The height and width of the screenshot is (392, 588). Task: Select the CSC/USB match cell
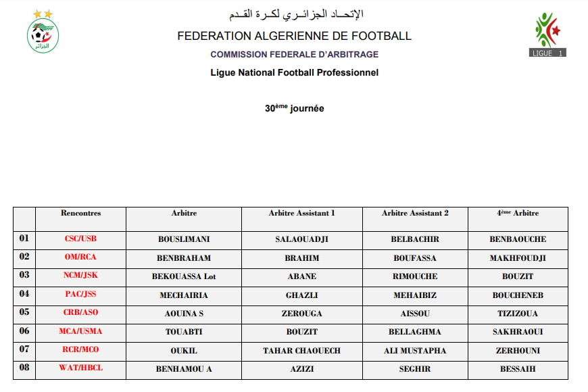80,239
